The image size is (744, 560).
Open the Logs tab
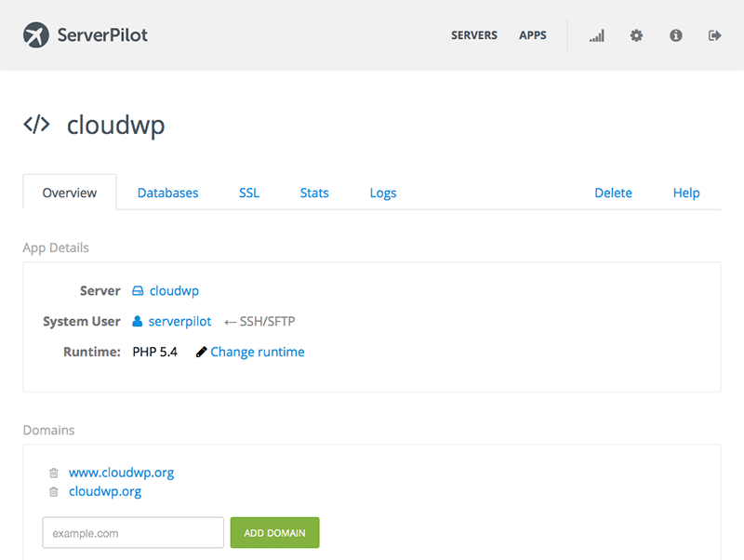383,193
